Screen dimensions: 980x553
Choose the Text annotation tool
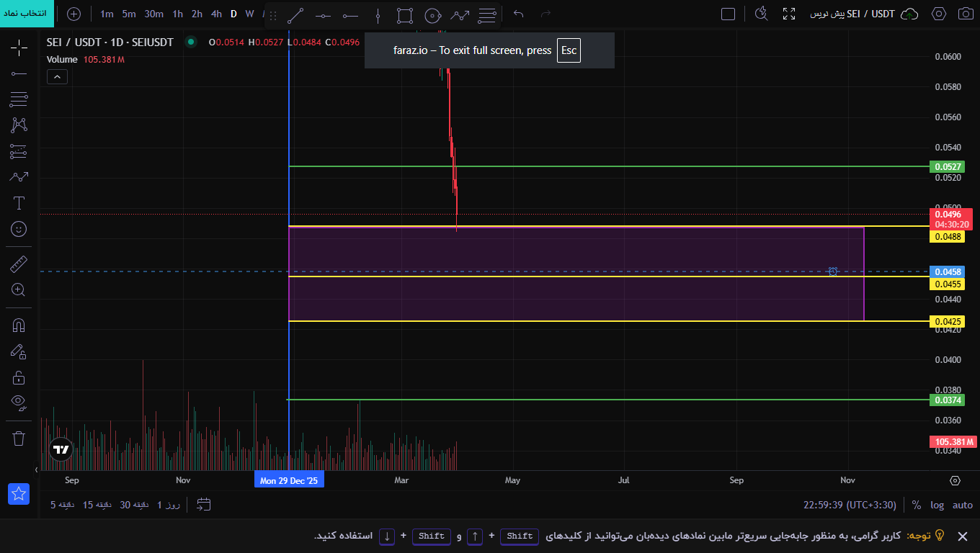(19, 203)
